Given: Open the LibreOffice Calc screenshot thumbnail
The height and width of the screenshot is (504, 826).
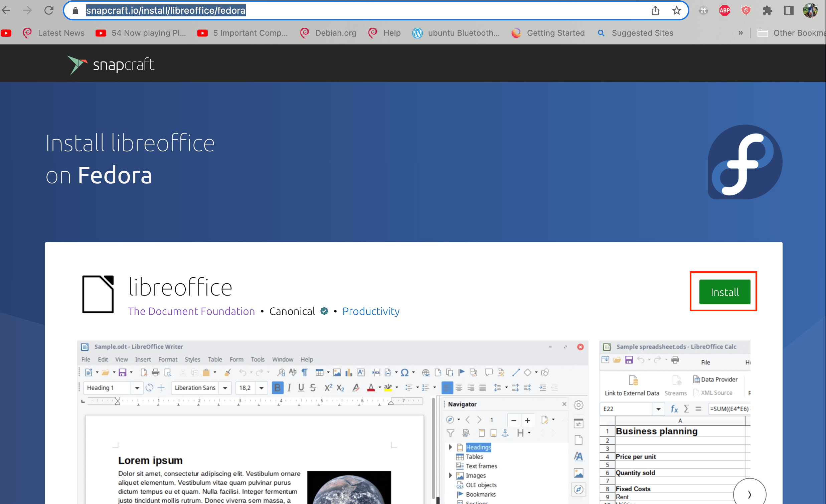Looking at the screenshot, I should tap(674, 422).
